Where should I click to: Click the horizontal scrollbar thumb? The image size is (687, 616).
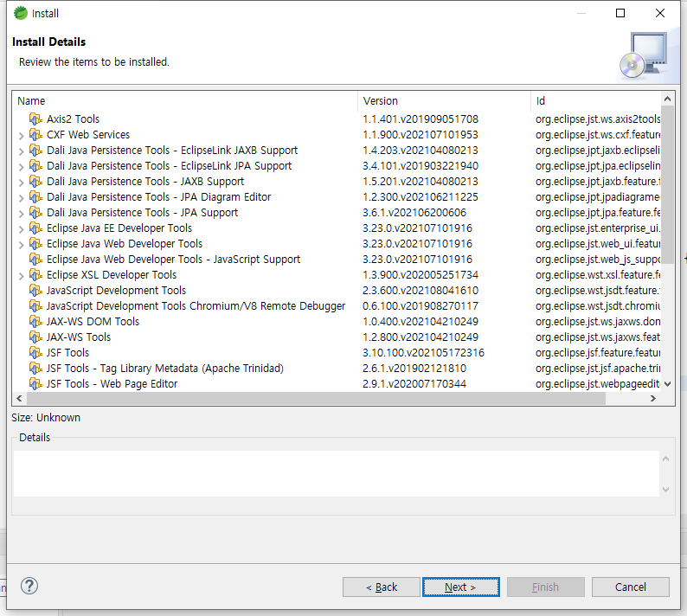tap(316, 398)
